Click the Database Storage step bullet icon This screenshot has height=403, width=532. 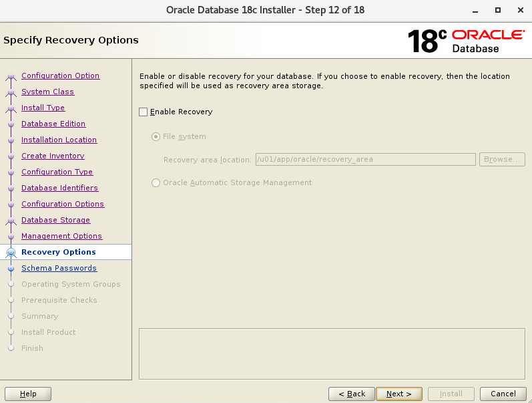tap(11, 220)
